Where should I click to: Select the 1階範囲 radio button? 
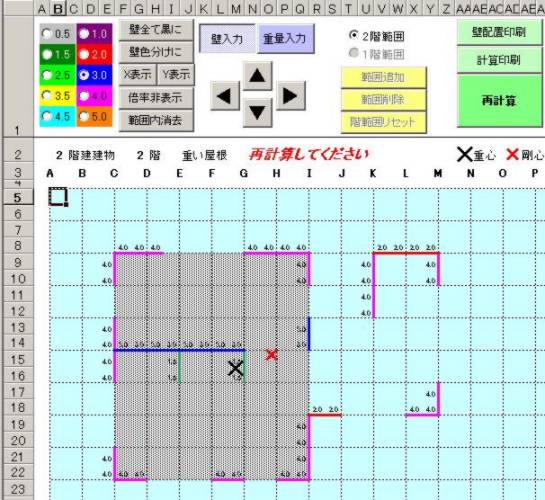354,53
